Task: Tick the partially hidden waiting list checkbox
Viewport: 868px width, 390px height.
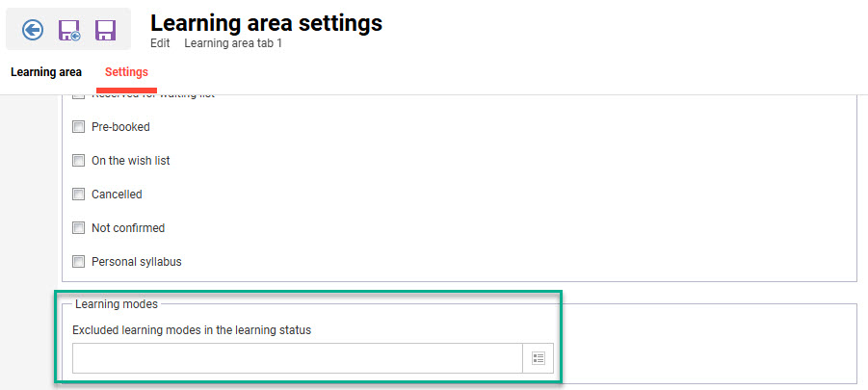Action: 79,97
